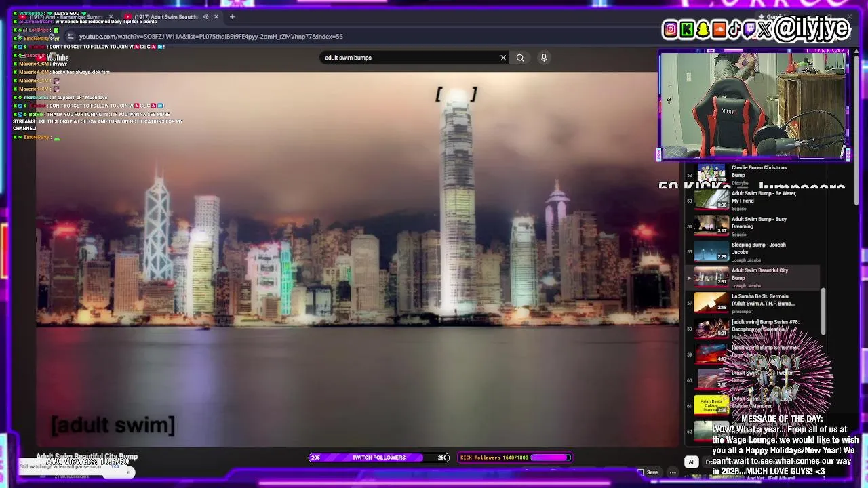Select the current Adult Swim Beautiful City Bump item

[x=753, y=277]
